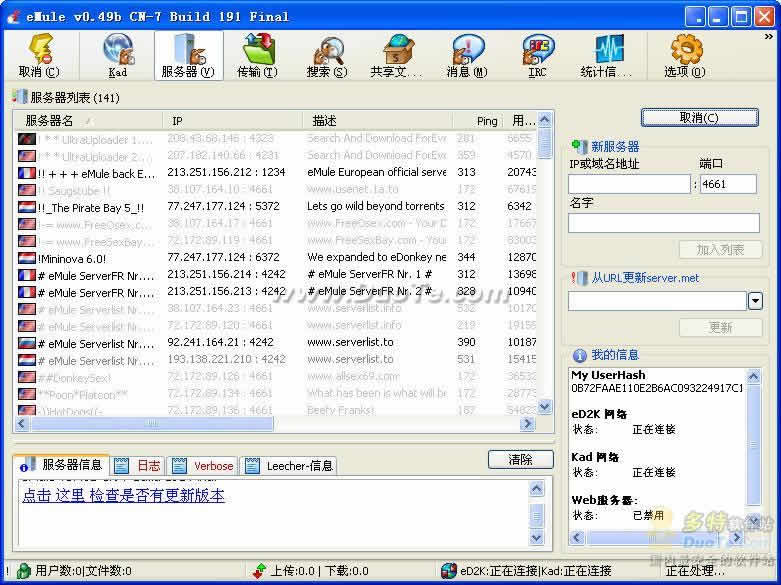This screenshot has width=781, height=585.
Task: Click 我的信息 panel scroll up arrow
Action: coord(753,376)
